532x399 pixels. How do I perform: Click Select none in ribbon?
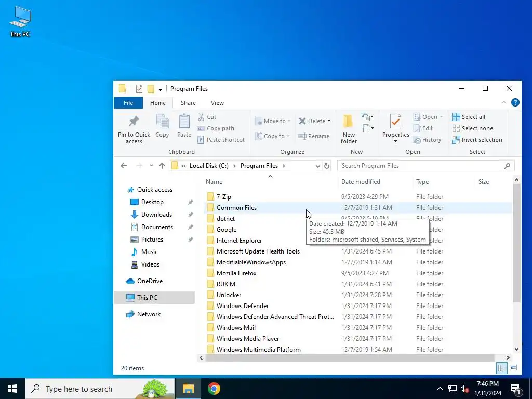click(472, 128)
